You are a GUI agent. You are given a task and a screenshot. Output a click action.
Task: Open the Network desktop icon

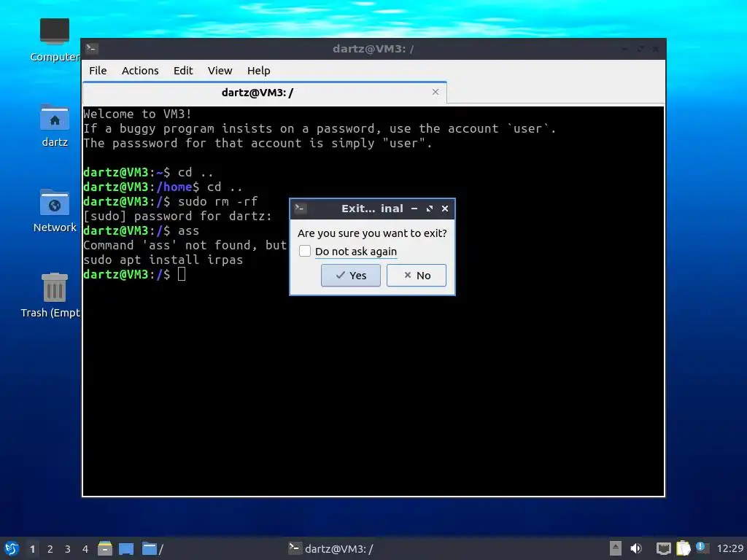coord(54,211)
